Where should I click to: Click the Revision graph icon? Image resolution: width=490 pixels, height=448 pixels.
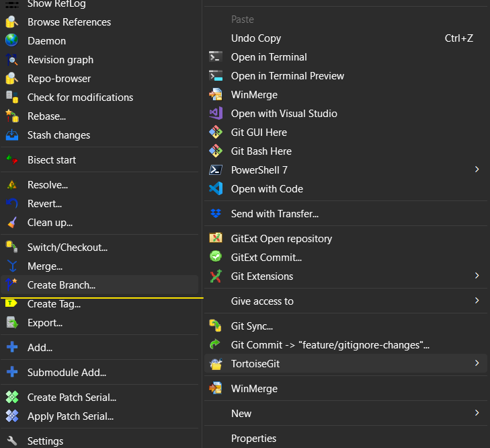point(12,59)
